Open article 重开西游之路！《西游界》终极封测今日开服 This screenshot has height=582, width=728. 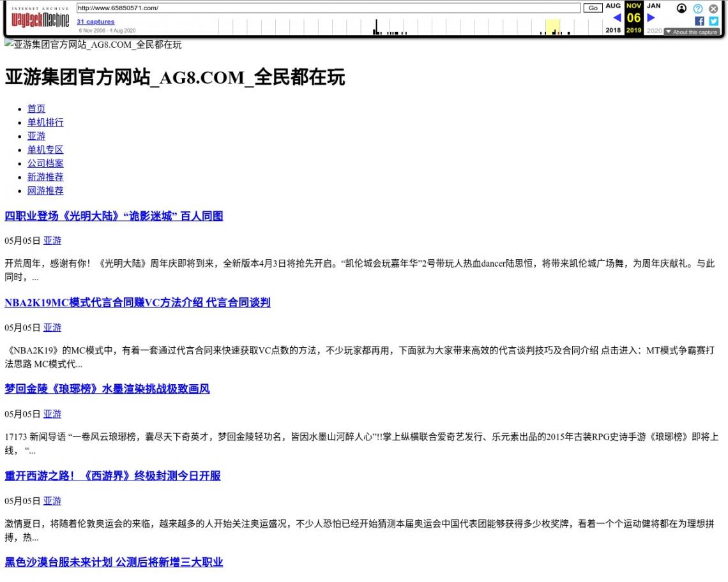point(113,475)
